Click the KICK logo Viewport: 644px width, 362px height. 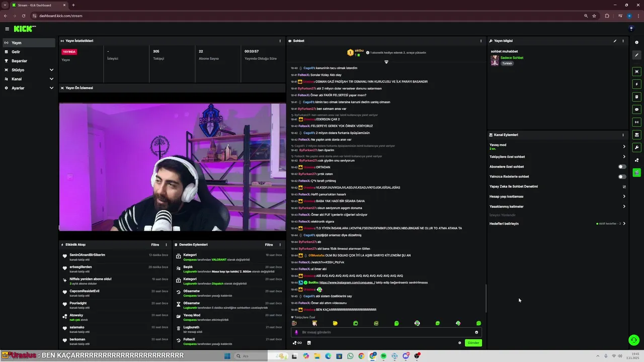pyautogui.click(x=24, y=29)
